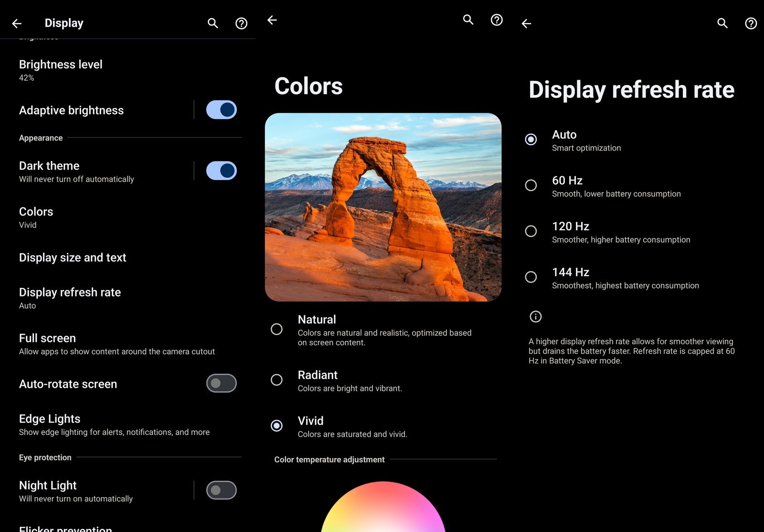This screenshot has height=532, width=764.
Task: Tap the Auto-rotate screen label
Action: (x=68, y=384)
